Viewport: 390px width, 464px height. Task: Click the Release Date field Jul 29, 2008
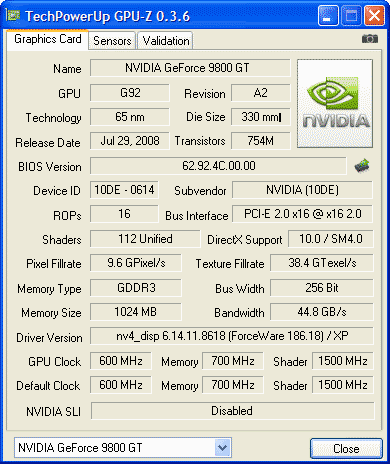point(130,141)
